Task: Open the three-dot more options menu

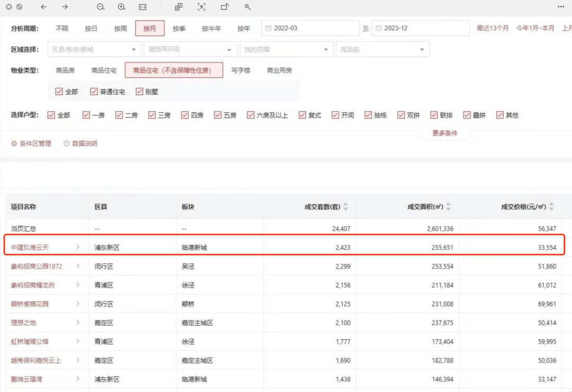Action: click(561, 7)
